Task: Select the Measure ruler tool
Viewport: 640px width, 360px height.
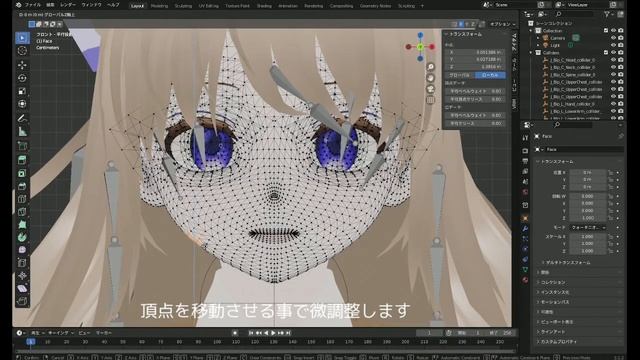Action: [22, 131]
